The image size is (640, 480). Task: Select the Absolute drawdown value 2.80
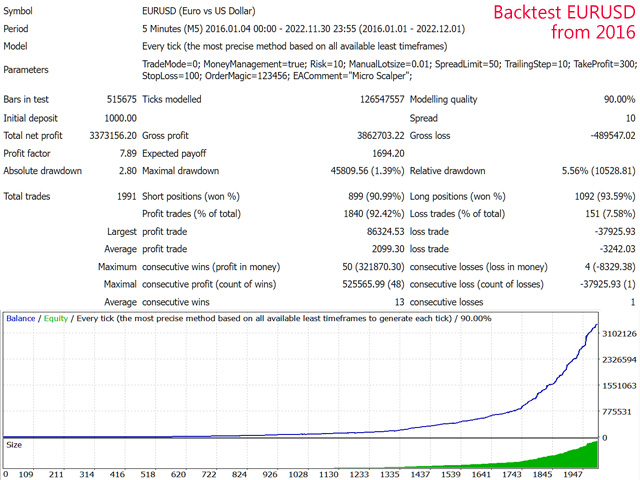[x=128, y=171]
